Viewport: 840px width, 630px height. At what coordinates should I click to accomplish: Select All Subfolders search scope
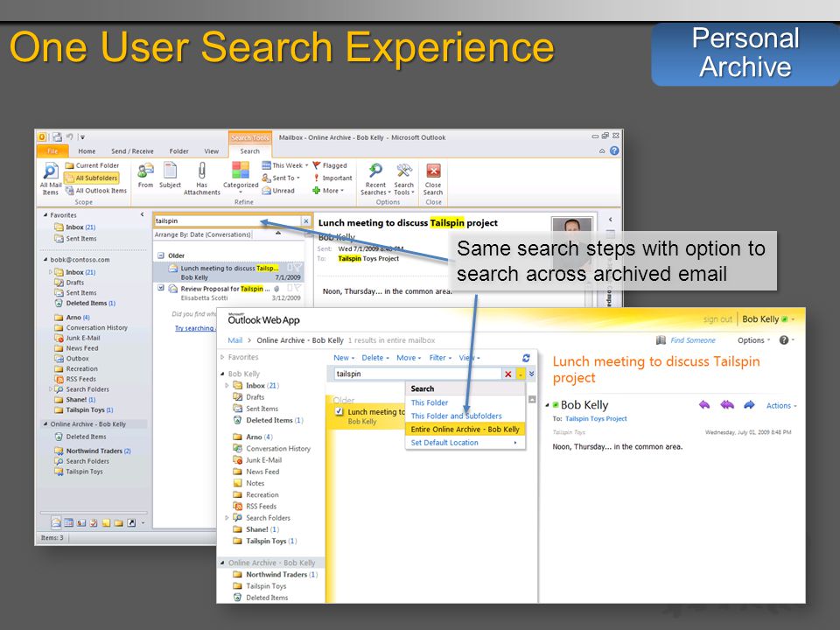tap(91, 178)
